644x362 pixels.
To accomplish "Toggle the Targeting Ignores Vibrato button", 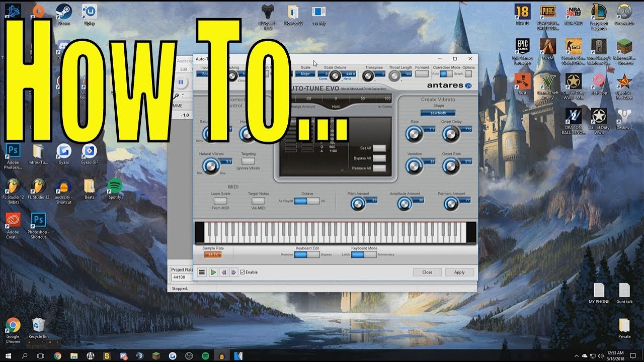I will (x=248, y=161).
